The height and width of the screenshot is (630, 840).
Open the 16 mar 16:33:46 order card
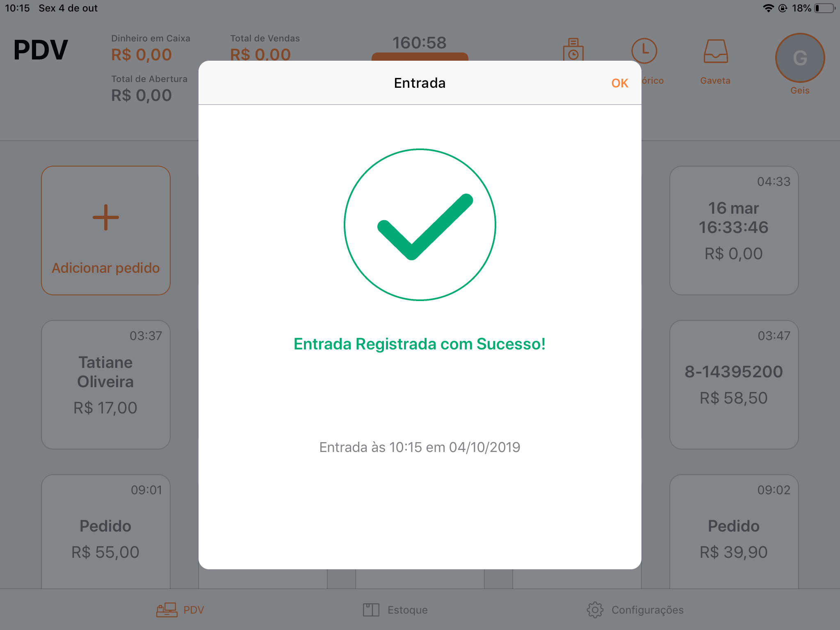(x=734, y=231)
